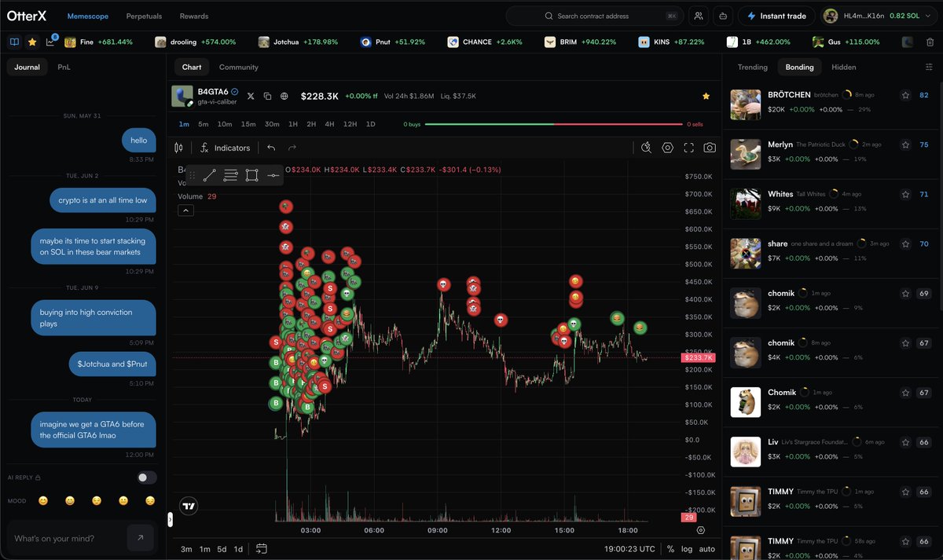Click the quick search magnifier in chart toolbar
Viewport: 943px width, 560px height.
[x=646, y=148]
